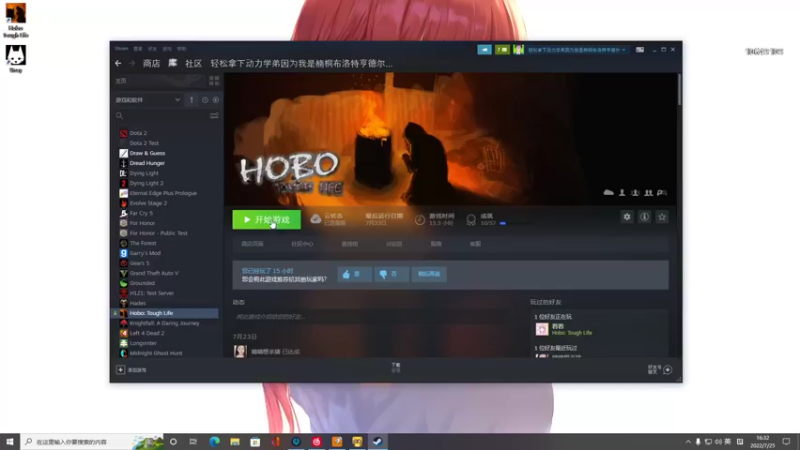Click the Evolve Stage 2 game icon

(x=123, y=203)
